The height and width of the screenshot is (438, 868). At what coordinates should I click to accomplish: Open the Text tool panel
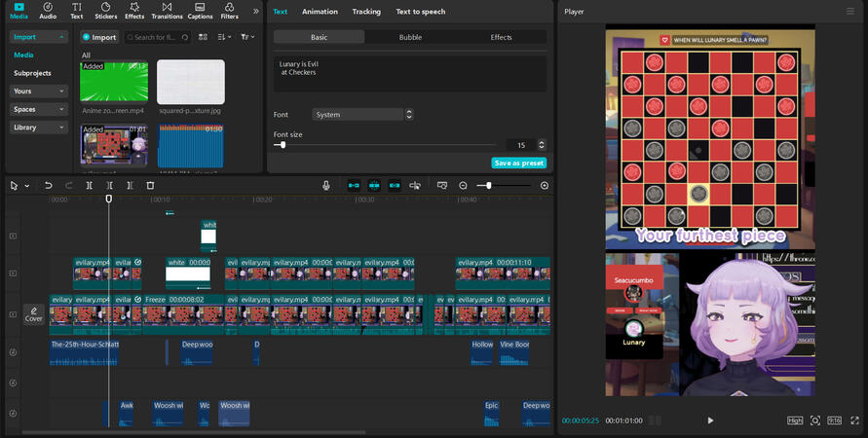[x=76, y=11]
